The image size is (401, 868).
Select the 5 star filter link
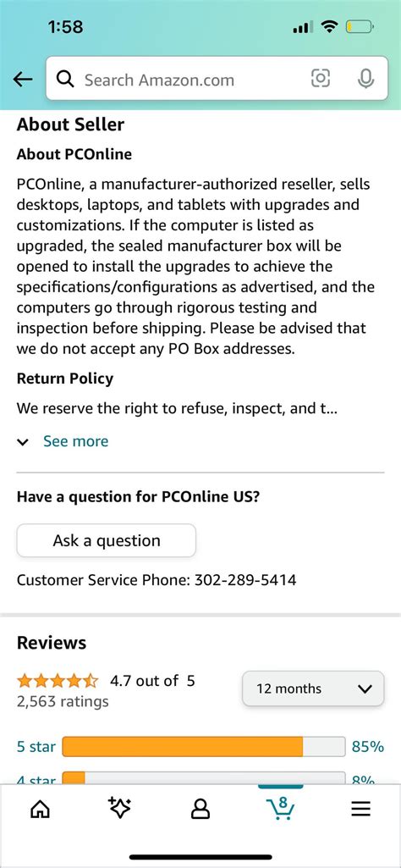(x=36, y=747)
